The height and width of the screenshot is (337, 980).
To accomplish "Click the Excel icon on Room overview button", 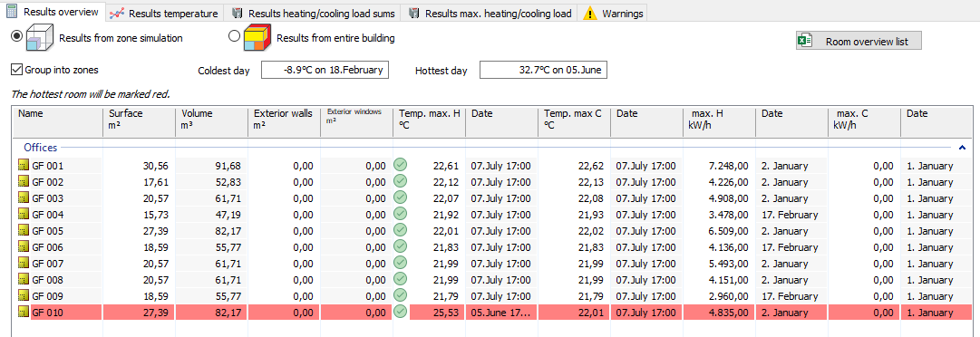I will coord(804,41).
